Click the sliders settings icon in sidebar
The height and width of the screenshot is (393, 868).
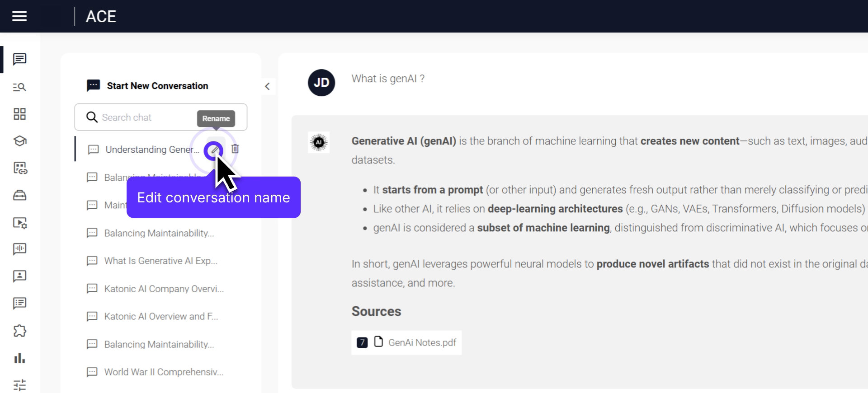point(19,385)
